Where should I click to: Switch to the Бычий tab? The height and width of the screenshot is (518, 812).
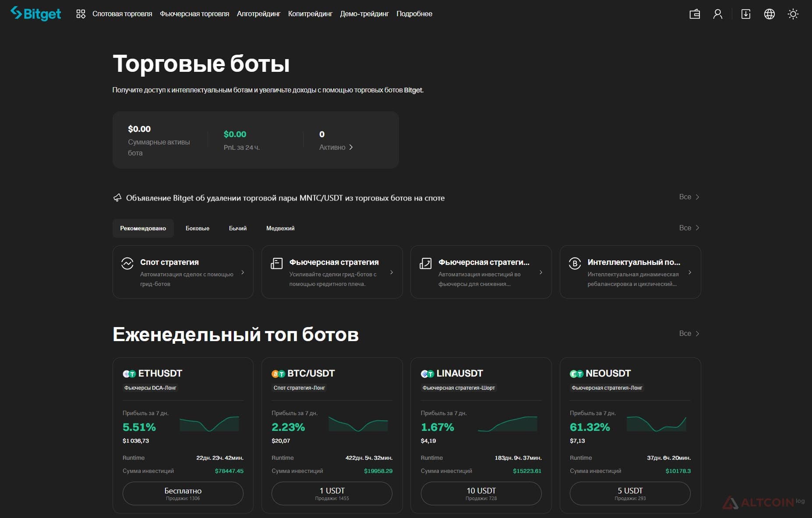point(238,228)
